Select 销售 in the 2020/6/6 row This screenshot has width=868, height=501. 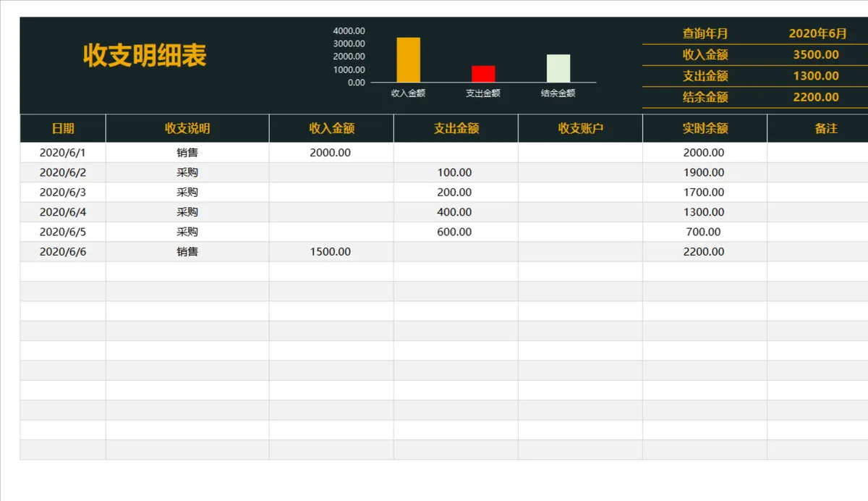click(187, 252)
